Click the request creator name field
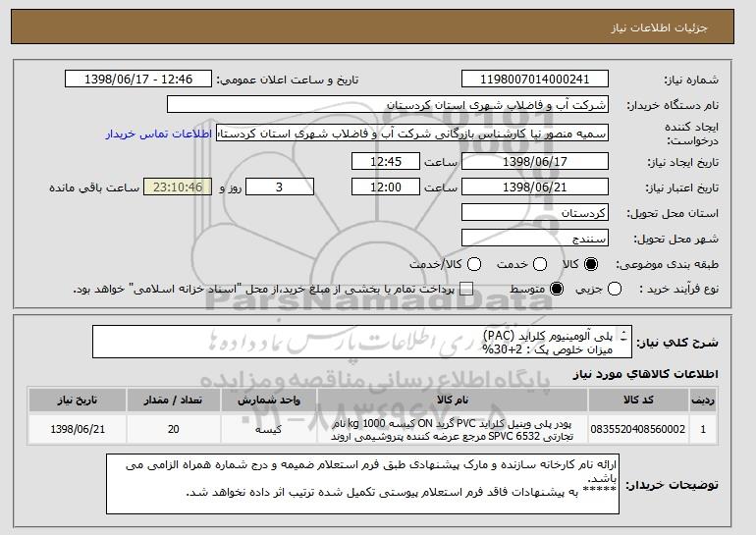This screenshot has width=756, height=535. click(412, 134)
